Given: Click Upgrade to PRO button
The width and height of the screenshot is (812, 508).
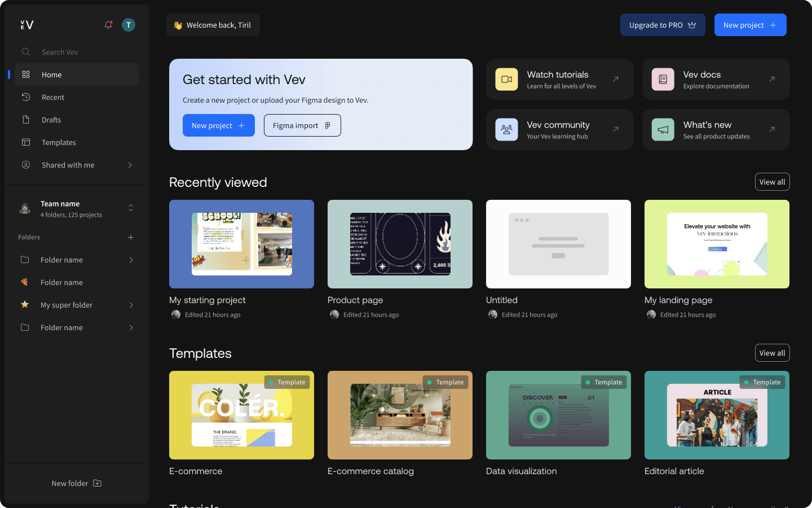Looking at the screenshot, I should (x=663, y=25).
